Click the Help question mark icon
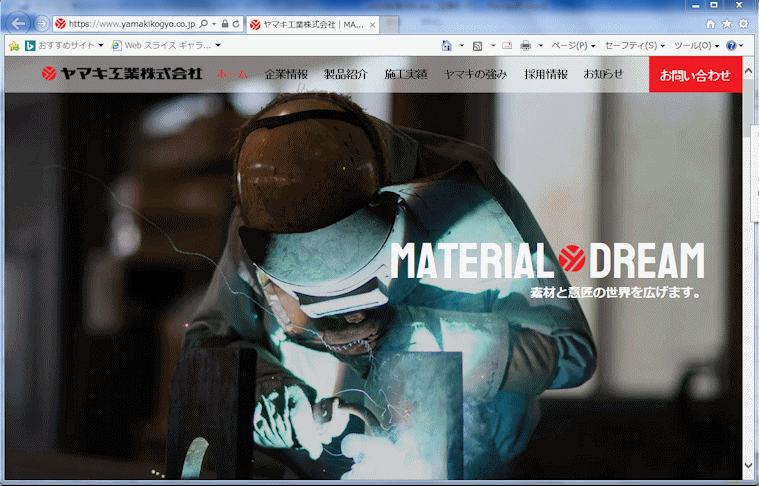This screenshot has width=759, height=486. [x=731, y=46]
